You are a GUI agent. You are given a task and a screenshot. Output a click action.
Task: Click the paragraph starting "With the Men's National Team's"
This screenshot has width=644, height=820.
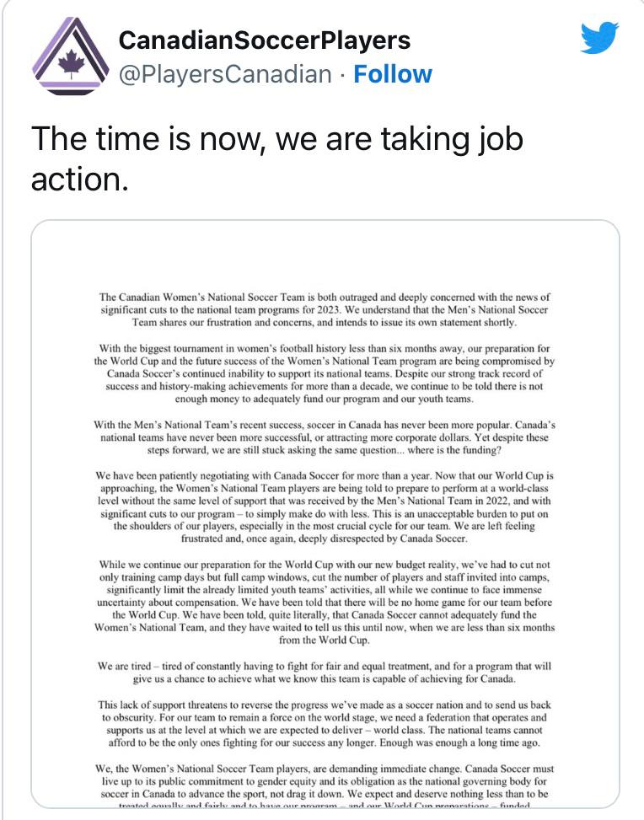325,437
